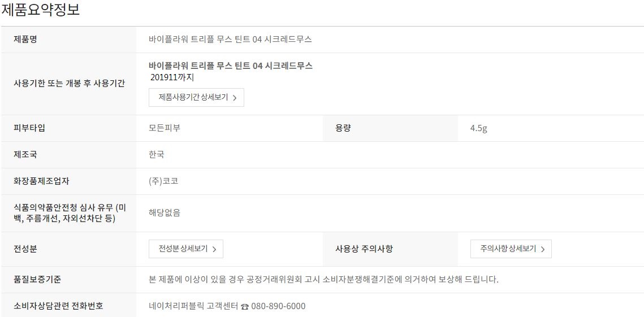Viewport: 644px width, 317px height.
Task: Click the manufacturer name (주)코코
Action: tap(163, 181)
